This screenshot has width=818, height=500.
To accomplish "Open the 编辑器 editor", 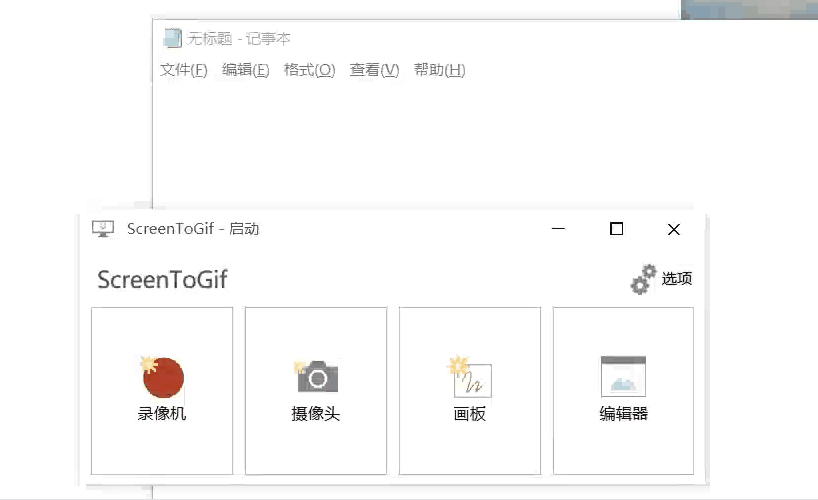I will [623, 391].
